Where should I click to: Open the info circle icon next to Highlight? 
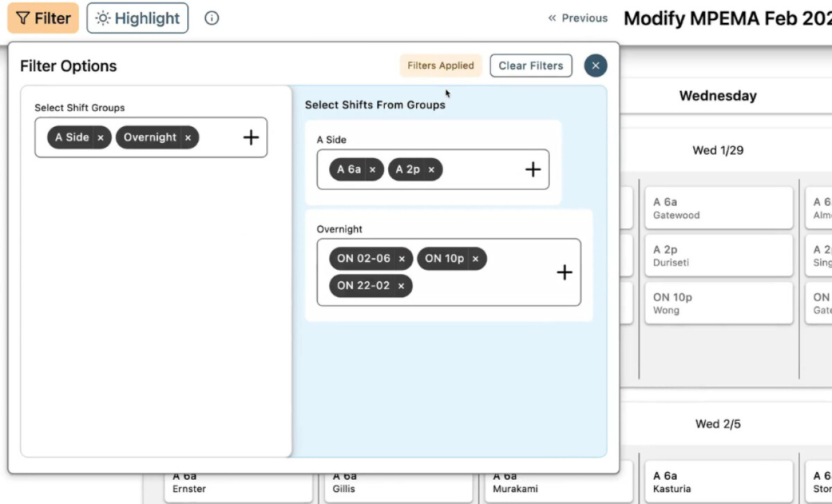coord(211,18)
